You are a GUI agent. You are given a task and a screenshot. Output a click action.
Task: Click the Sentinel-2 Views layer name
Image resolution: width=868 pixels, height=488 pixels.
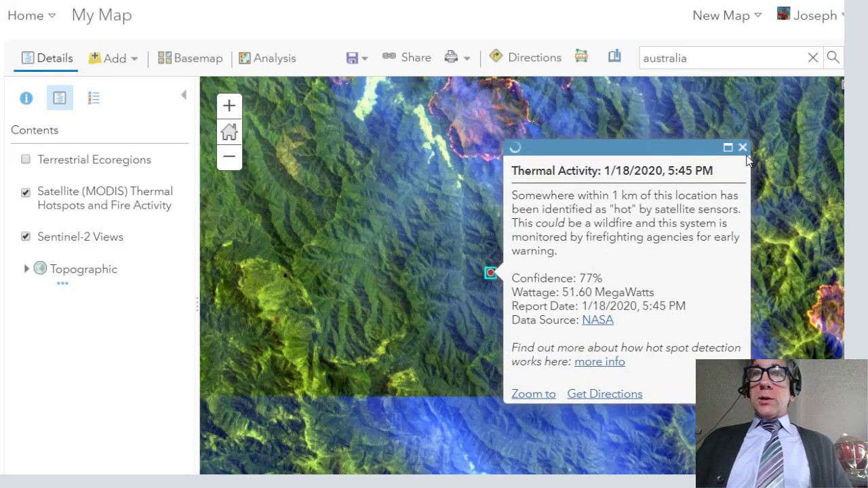[x=80, y=237]
